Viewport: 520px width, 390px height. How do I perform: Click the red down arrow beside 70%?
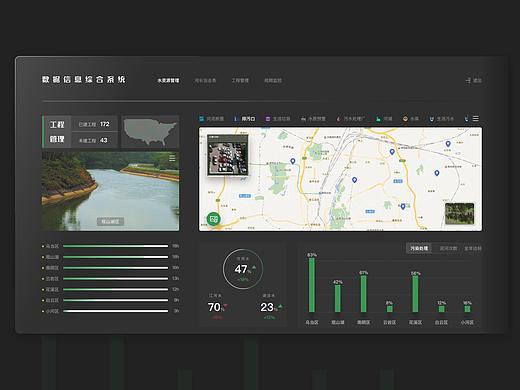pyautogui.click(x=225, y=306)
